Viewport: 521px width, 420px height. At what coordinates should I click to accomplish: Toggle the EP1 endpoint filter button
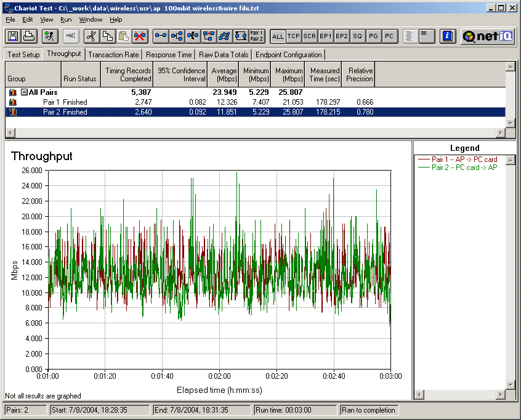[326, 36]
